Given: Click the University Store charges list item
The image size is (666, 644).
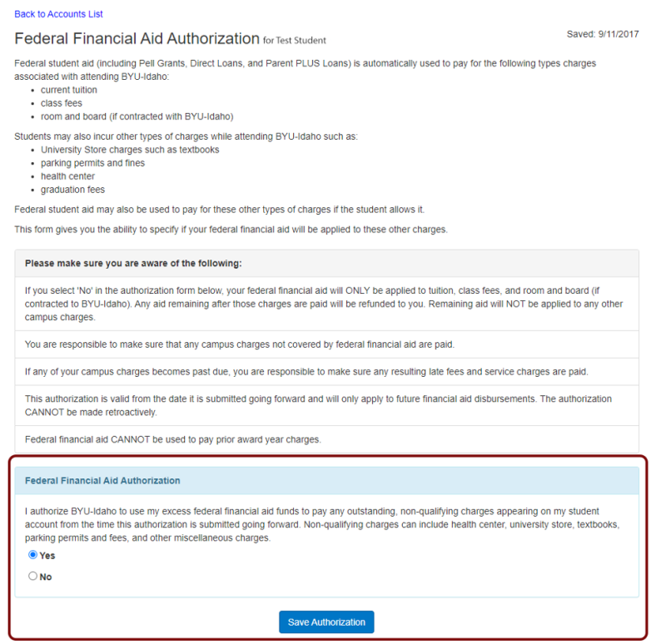Looking at the screenshot, I should (x=130, y=150).
